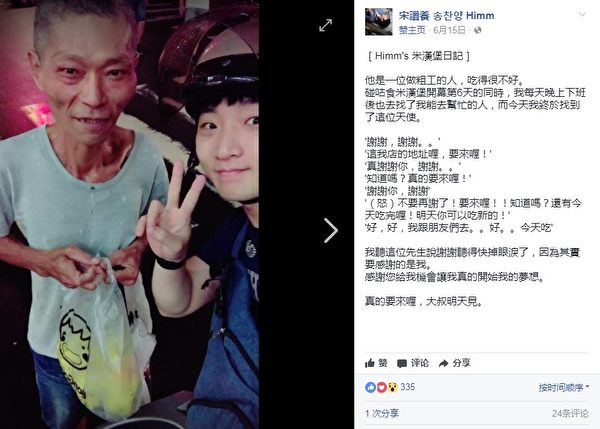Viewport: 600px width, 429px height.
Task: Click the public globe privacy icon
Action: [478, 30]
